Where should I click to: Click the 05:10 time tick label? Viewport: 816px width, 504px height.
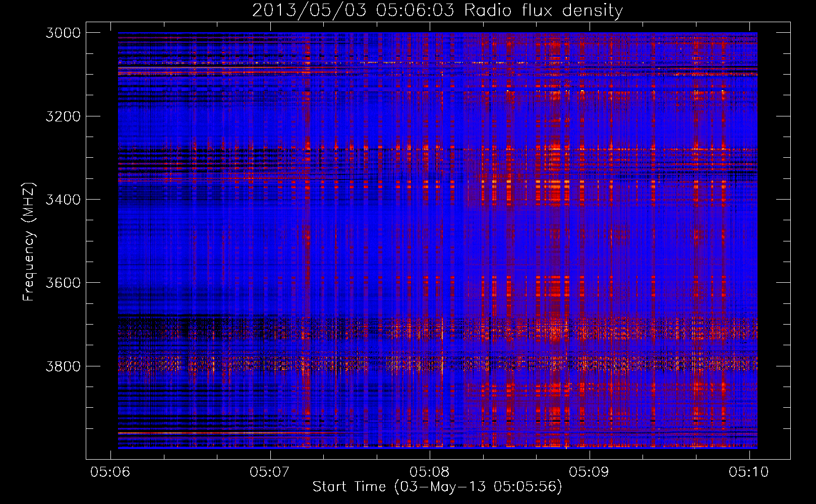pos(749,472)
